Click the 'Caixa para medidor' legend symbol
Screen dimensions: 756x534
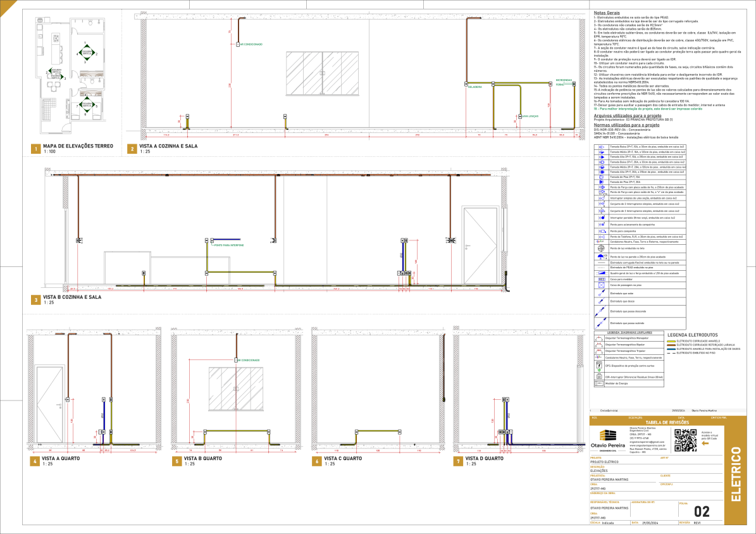[600, 278]
